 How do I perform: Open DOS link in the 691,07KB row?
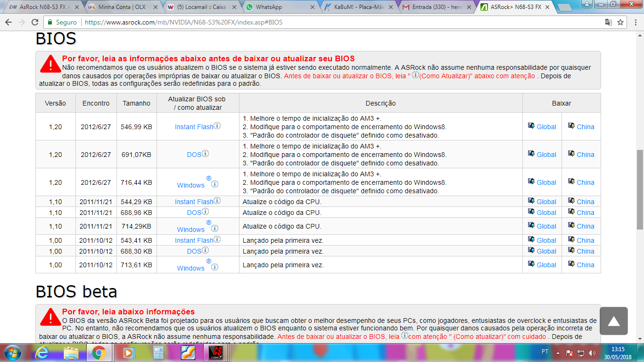point(194,155)
